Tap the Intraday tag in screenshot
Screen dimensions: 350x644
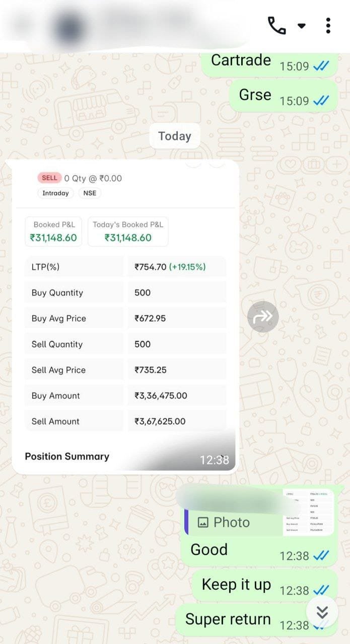pyautogui.click(x=55, y=193)
